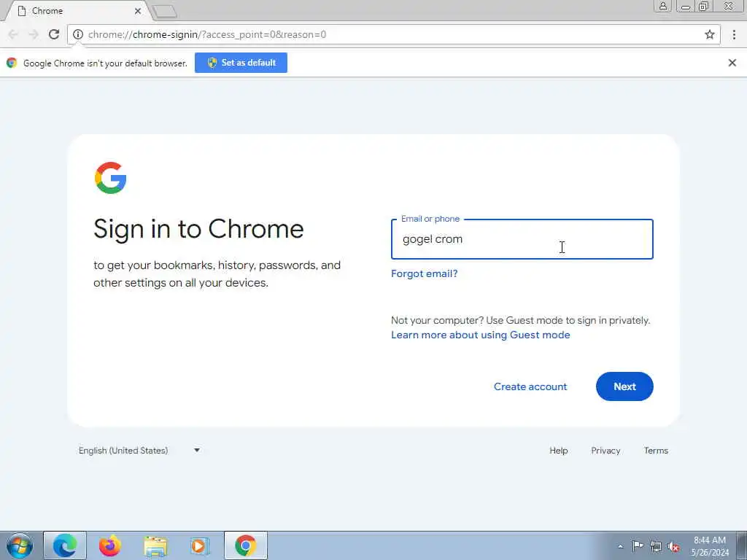Open the Help link in footer
This screenshot has width=747, height=560.
558,450
